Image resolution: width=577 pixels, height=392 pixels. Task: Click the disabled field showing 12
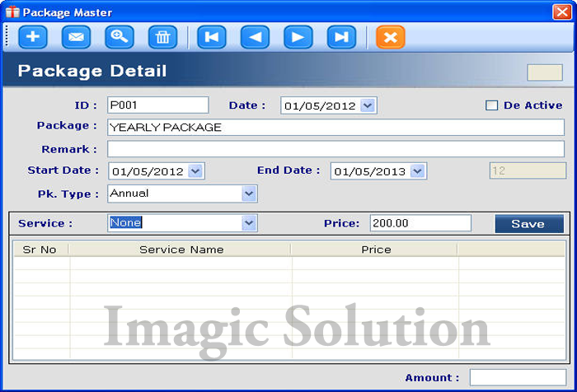pyautogui.click(x=528, y=171)
